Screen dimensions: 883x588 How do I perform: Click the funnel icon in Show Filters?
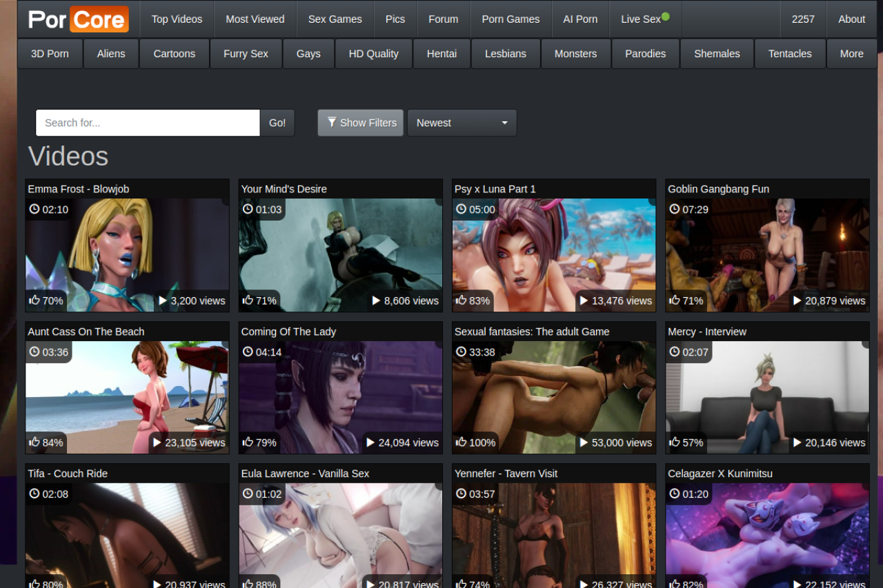coord(332,123)
